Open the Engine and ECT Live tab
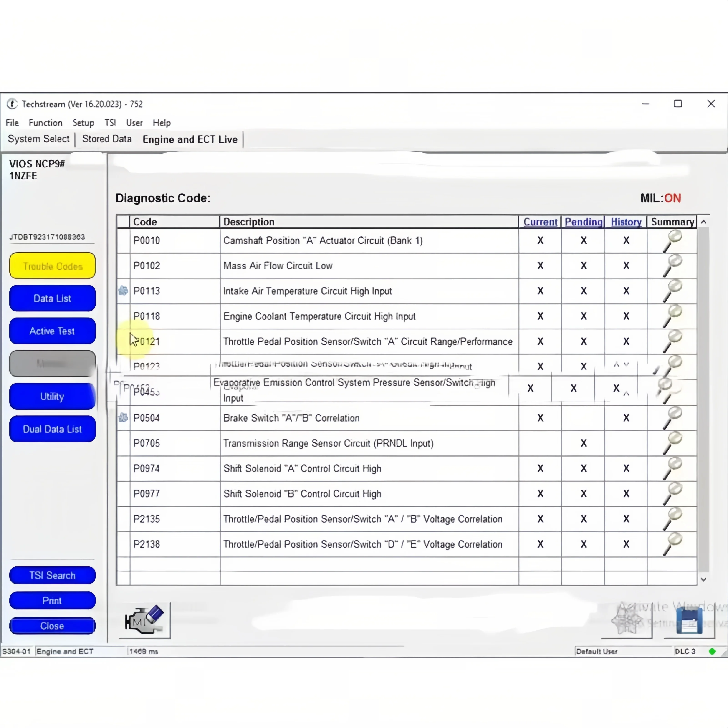Image resolution: width=728 pixels, height=728 pixels. (x=190, y=139)
